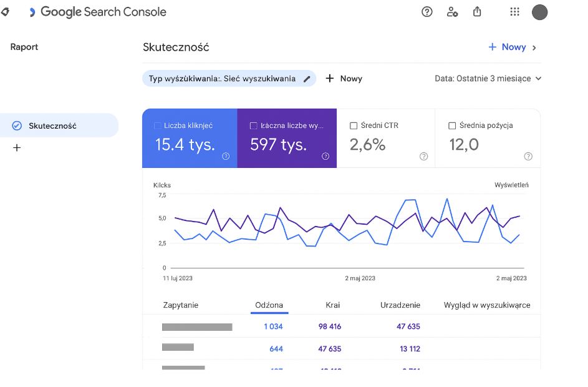This screenshot has width=588, height=387.
Task: Click the user settings icon in header
Action: (452, 12)
